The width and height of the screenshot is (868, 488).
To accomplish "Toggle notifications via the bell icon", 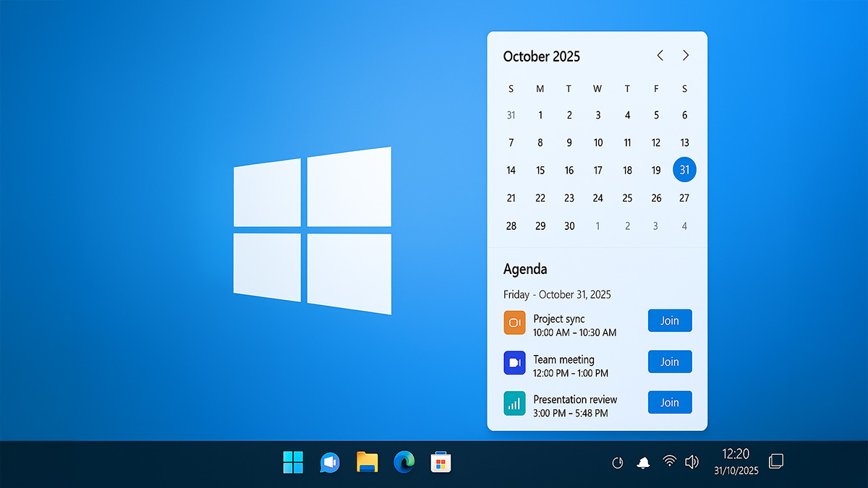I will tap(643, 461).
